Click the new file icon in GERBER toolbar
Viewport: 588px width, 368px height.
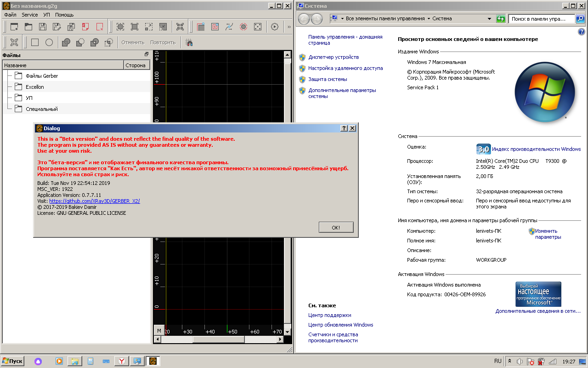coord(14,27)
